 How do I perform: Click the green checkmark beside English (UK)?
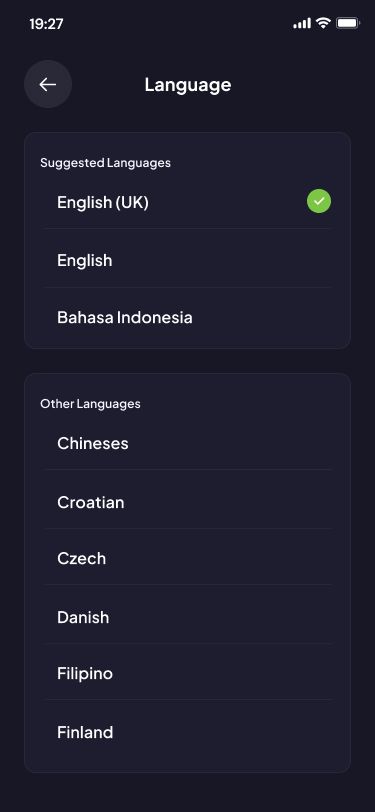tap(319, 201)
